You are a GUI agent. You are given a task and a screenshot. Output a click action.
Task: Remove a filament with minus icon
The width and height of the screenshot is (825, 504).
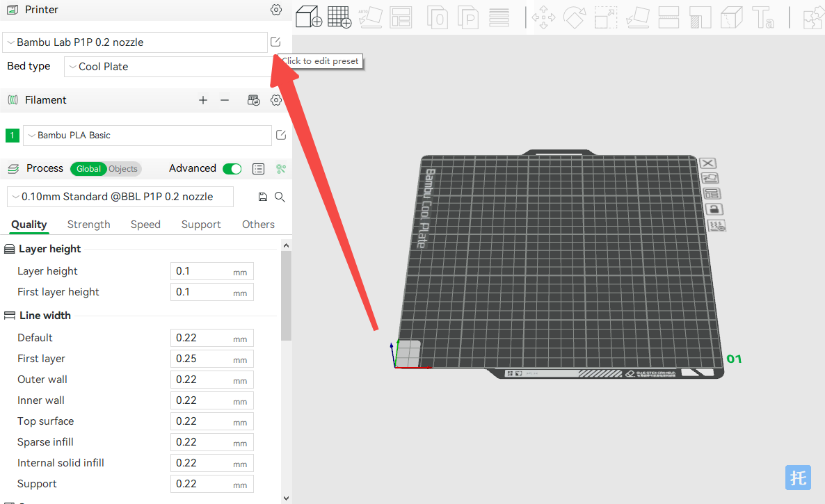(x=225, y=100)
